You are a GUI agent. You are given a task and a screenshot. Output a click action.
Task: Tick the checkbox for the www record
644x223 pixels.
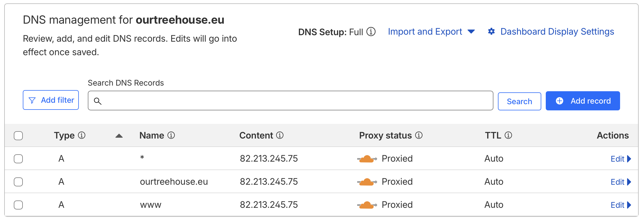[x=18, y=205]
